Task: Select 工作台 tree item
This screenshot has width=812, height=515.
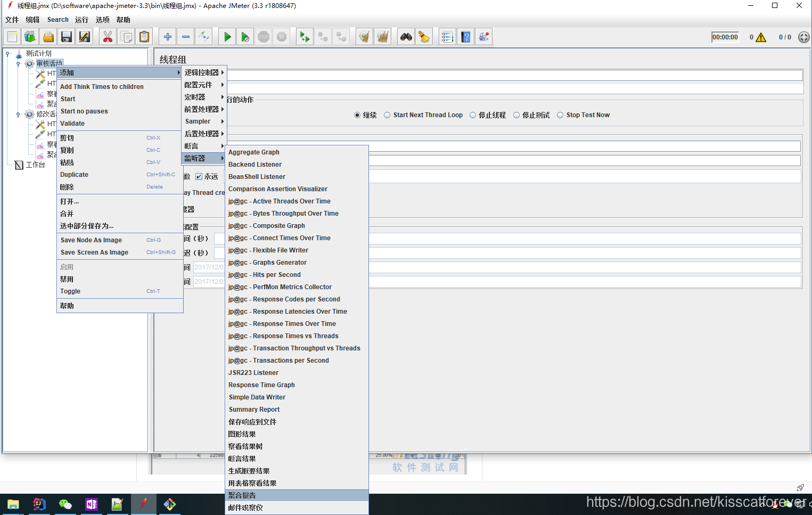Action: (35, 165)
